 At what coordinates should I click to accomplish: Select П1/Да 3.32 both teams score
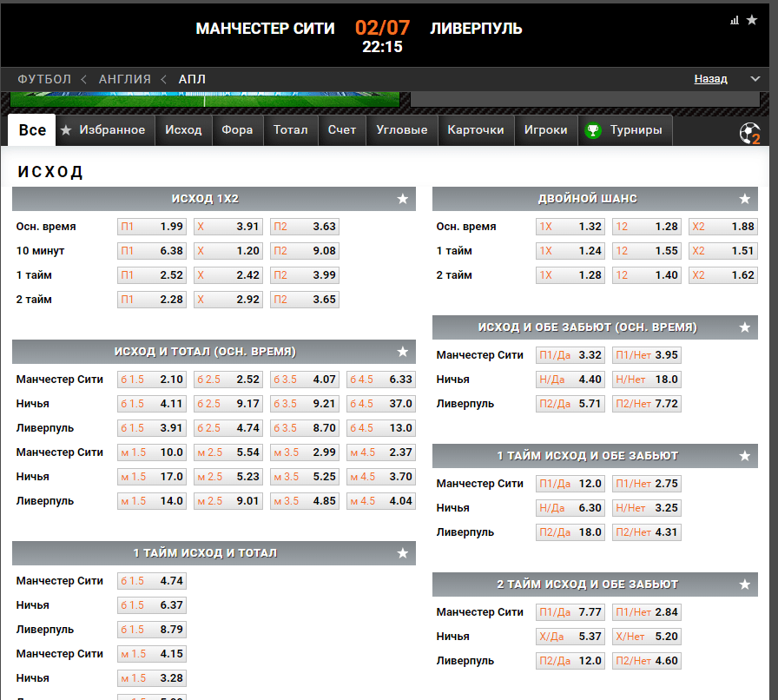coord(570,355)
